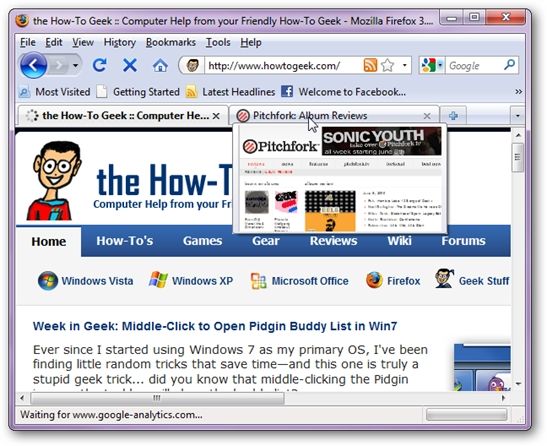This screenshot has height=446, width=547.
Task: Open the Forums navigation link
Action: click(463, 241)
